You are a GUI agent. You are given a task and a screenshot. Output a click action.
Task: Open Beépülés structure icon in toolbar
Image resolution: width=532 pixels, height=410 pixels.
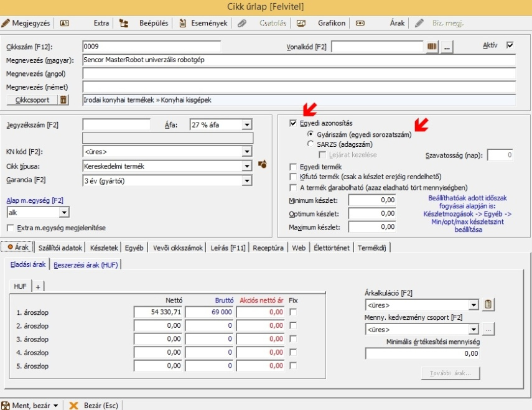click(124, 23)
